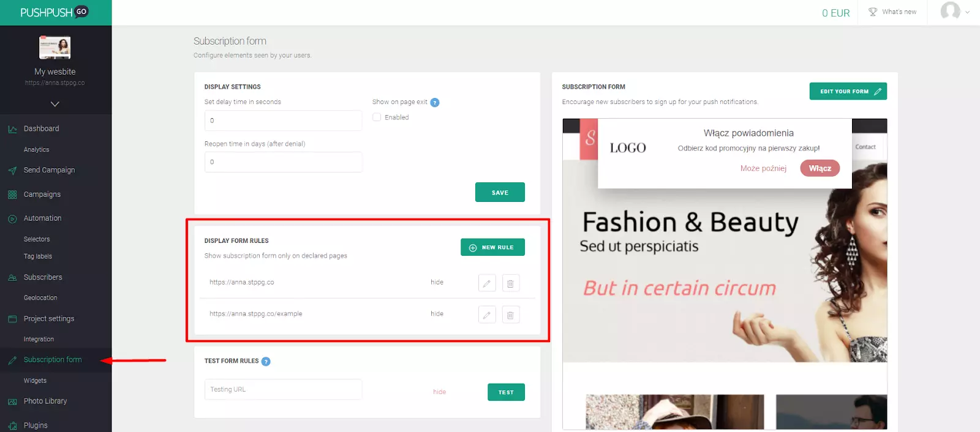980x432 pixels.
Task: Open Photo Library in the sidebar
Action: pos(45,401)
